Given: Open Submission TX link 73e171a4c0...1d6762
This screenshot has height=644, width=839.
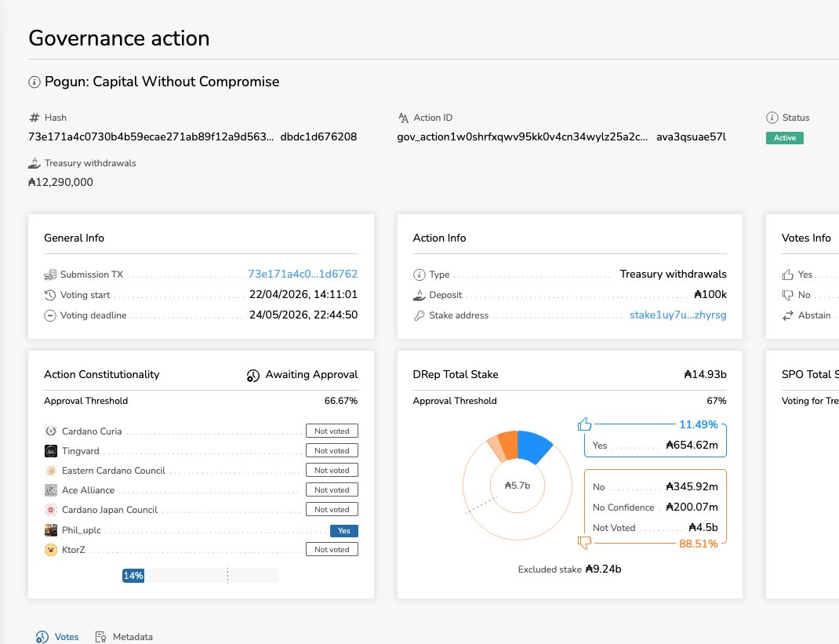Looking at the screenshot, I should tap(303, 274).
